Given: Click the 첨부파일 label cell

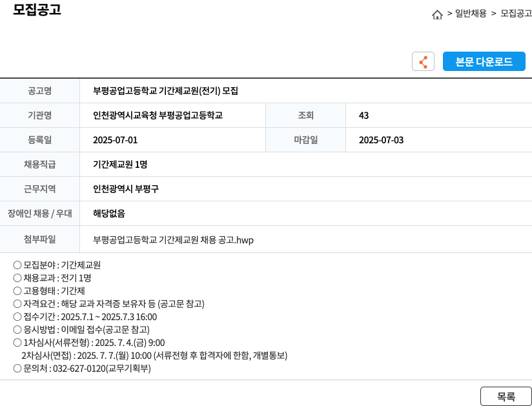Looking at the screenshot, I should point(39,239).
